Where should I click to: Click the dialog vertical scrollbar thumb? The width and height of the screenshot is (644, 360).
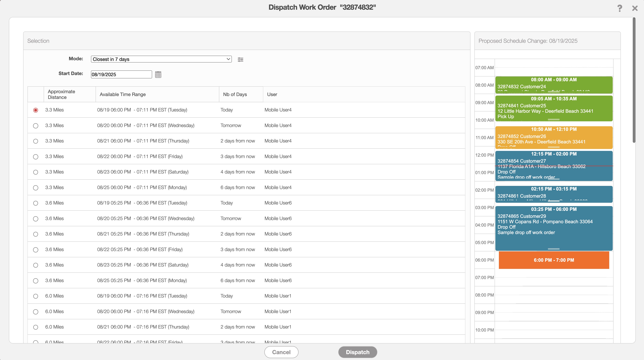634,80
